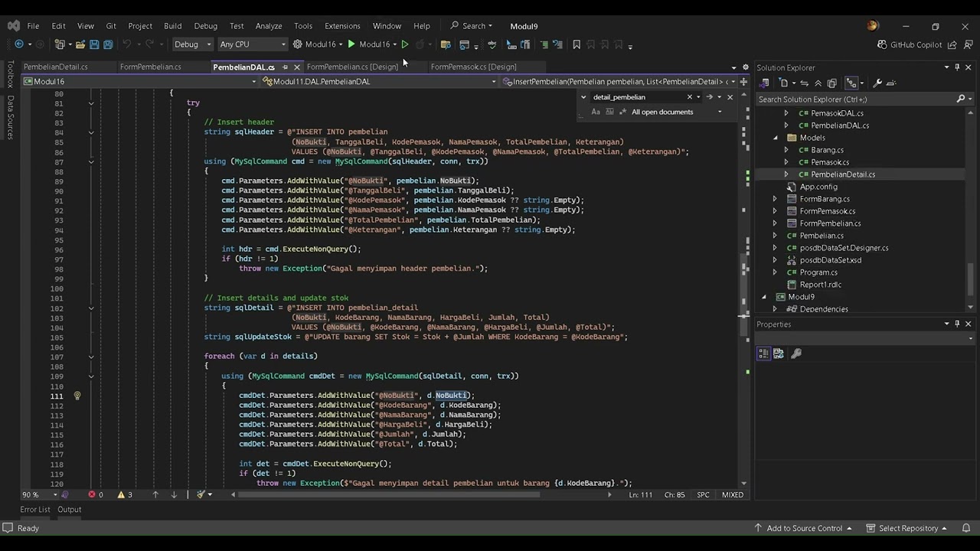
Task: Toggle Match Whole Word in the find panel
Action: point(609,112)
